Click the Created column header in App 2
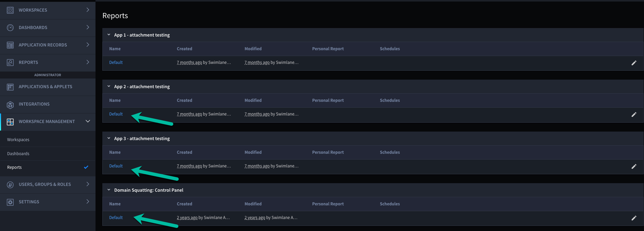Image resolution: width=644 pixels, height=231 pixels. (185, 100)
